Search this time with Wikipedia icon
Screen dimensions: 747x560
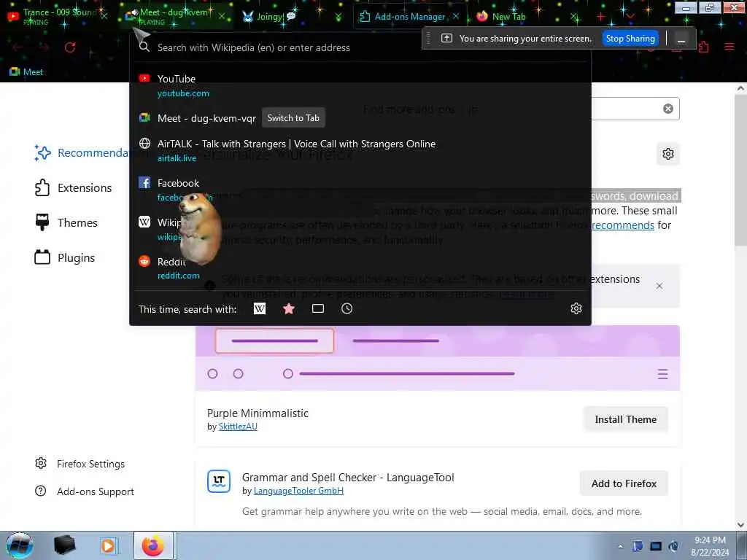[260, 309]
